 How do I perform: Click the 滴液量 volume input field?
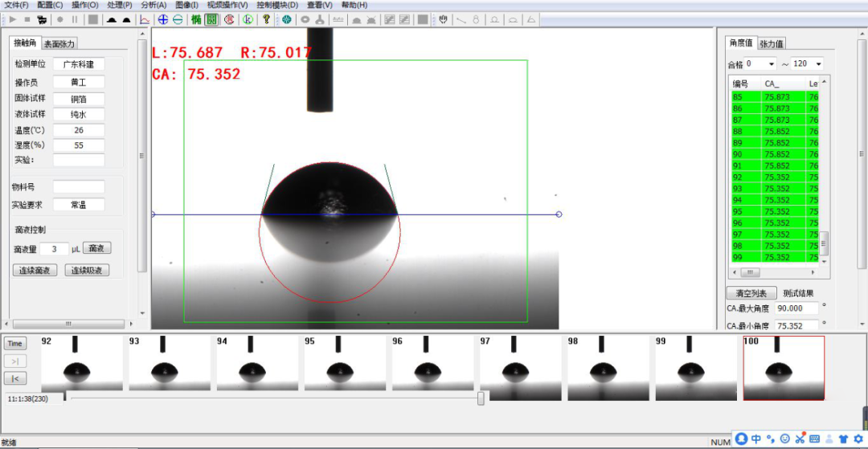54,249
